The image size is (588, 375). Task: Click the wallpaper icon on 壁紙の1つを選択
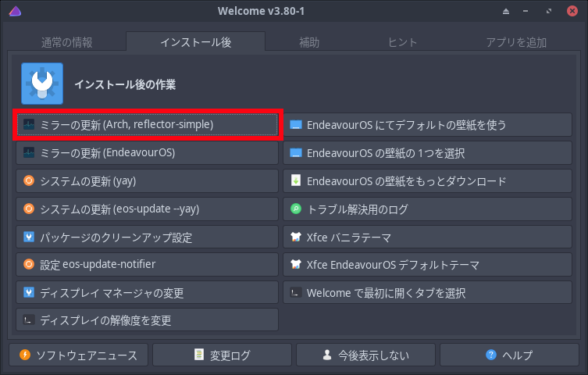tap(296, 152)
